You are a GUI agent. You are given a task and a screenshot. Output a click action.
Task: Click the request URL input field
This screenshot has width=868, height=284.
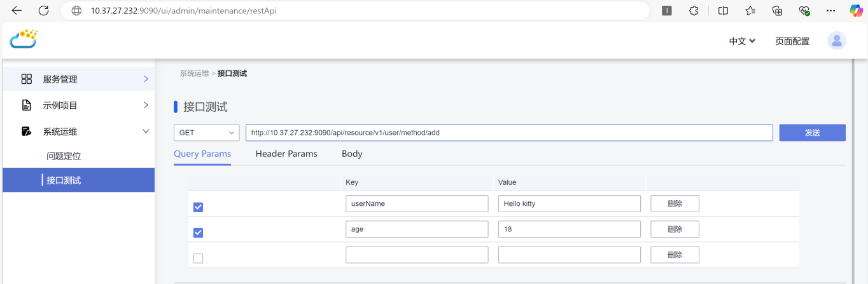pos(509,133)
